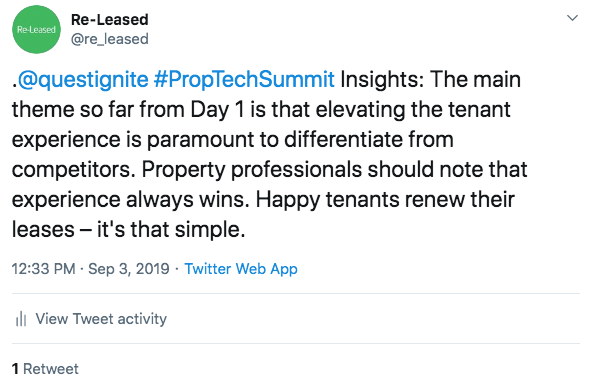This screenshot has width=592, height=385.
Task: Click the Sep 3, 2019 date
Action: (128, 269)
